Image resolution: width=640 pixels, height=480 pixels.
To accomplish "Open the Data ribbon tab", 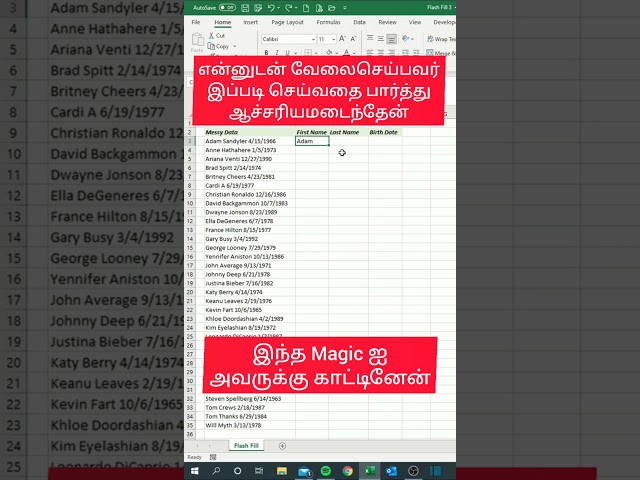I will [x=359, y=22].
